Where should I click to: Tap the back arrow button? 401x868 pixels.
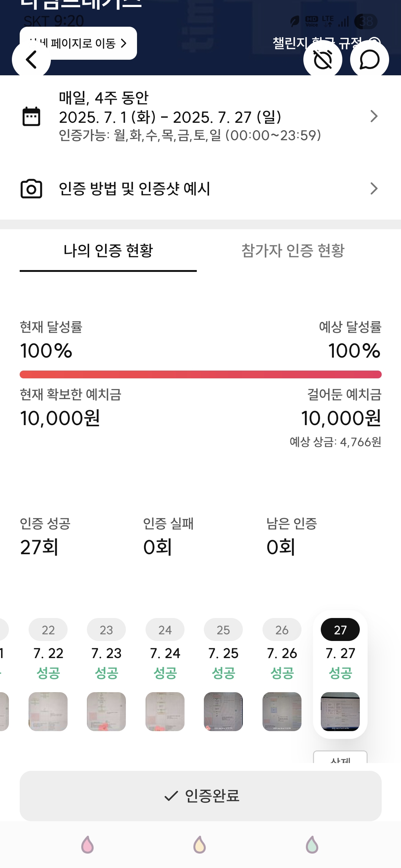[31, 59]
